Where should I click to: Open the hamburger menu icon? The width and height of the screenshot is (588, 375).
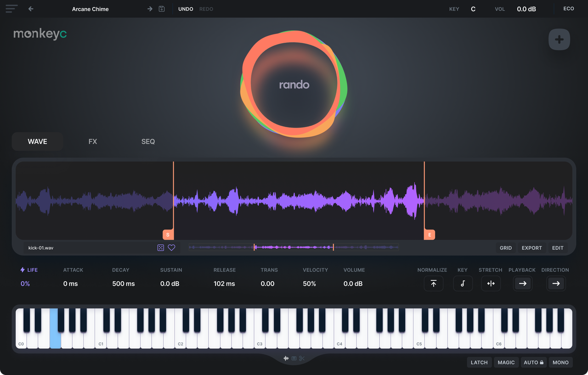(11, 9)
